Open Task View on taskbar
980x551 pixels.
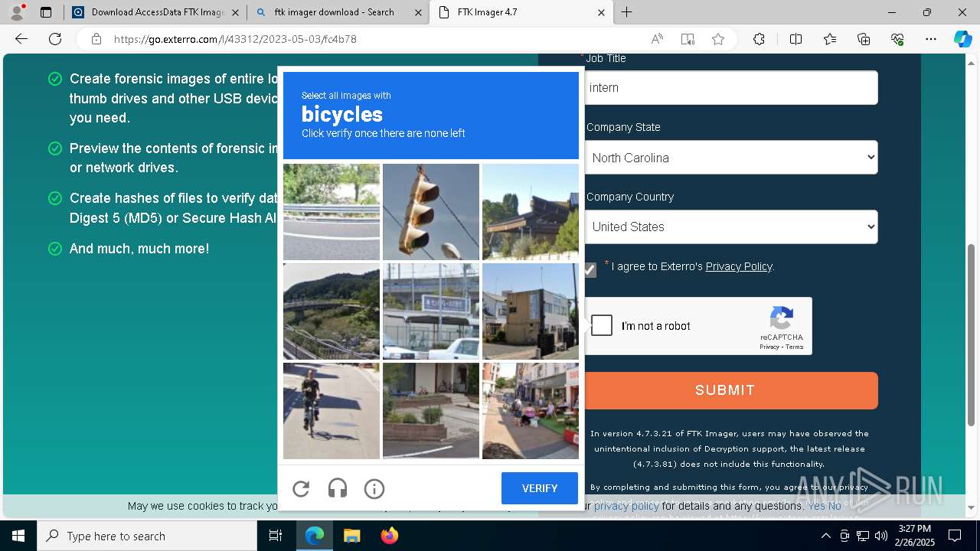click(x=276, y=536)
